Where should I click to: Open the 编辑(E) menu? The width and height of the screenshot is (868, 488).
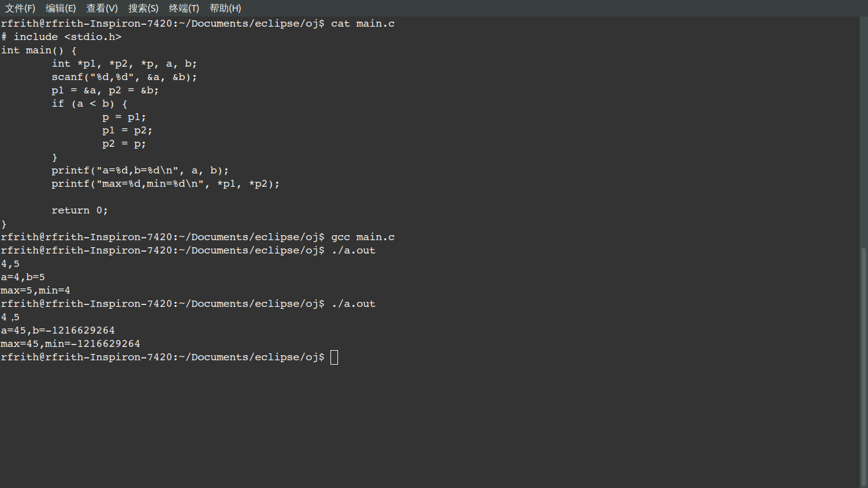click(x=61, y=8)
